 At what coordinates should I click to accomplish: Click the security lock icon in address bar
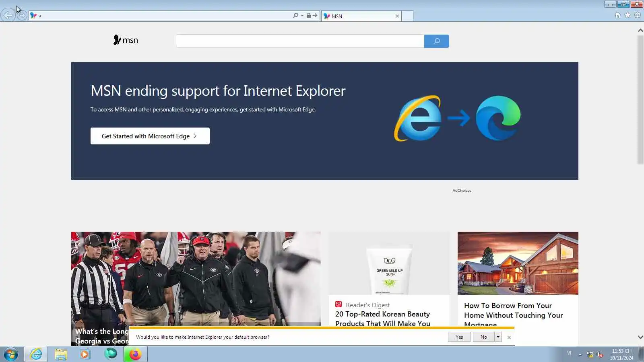[x=308, y=15]
